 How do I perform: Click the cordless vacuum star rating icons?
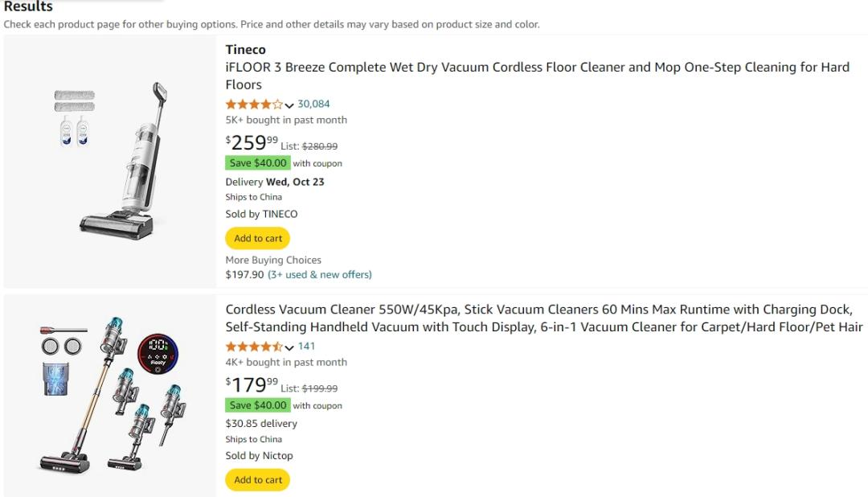click(x=254, y=347)
